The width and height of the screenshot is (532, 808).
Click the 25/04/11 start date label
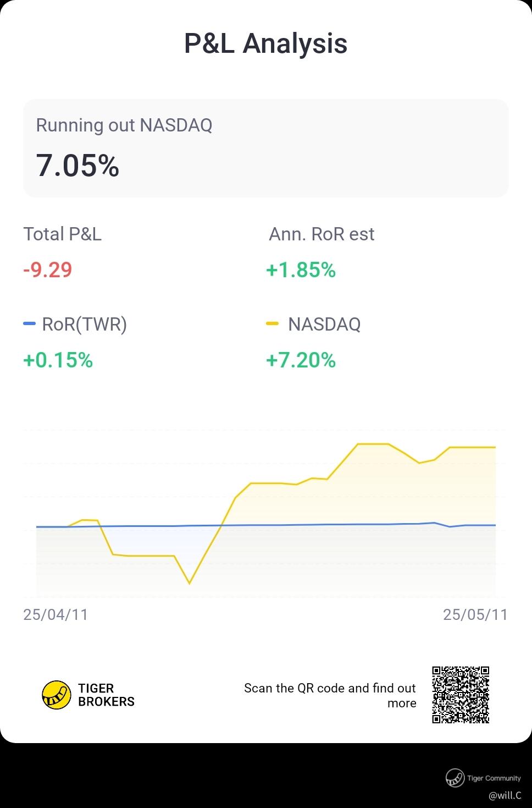pos(56,614)
